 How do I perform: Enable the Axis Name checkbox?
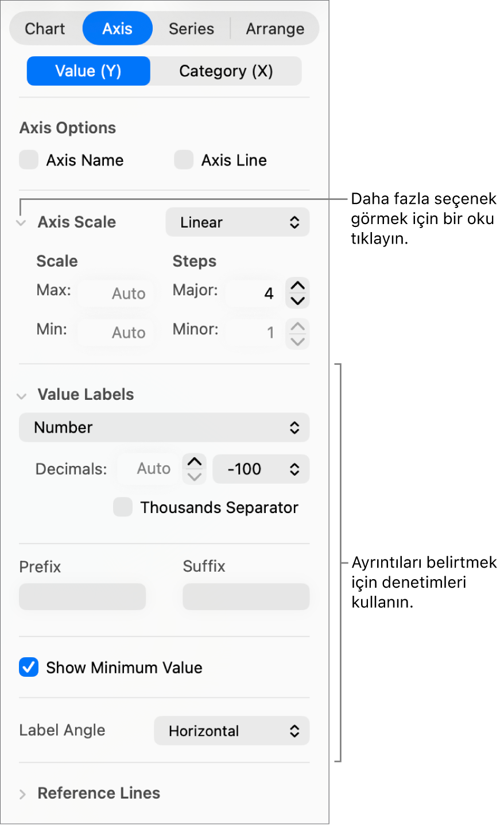[29, 160]
